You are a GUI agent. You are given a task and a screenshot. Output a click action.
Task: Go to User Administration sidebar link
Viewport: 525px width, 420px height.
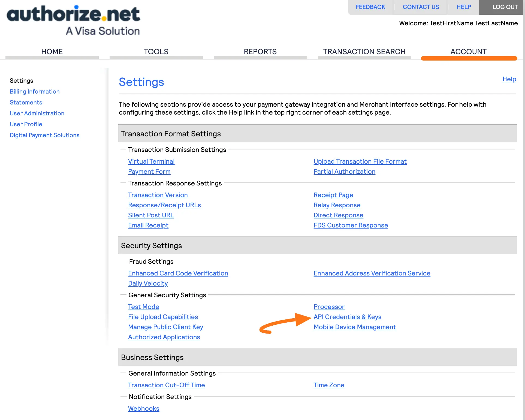37,113
